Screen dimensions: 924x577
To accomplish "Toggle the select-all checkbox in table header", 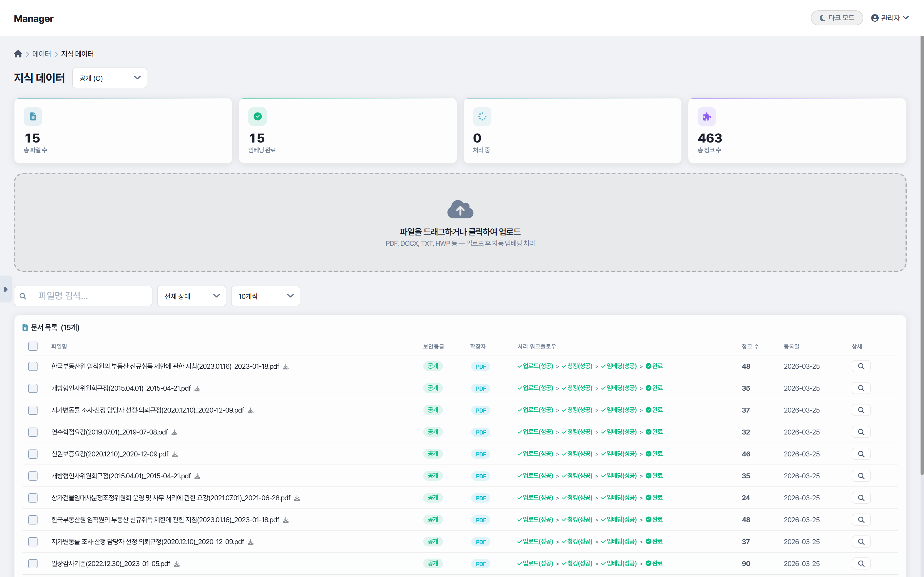I will pos(33,346).
